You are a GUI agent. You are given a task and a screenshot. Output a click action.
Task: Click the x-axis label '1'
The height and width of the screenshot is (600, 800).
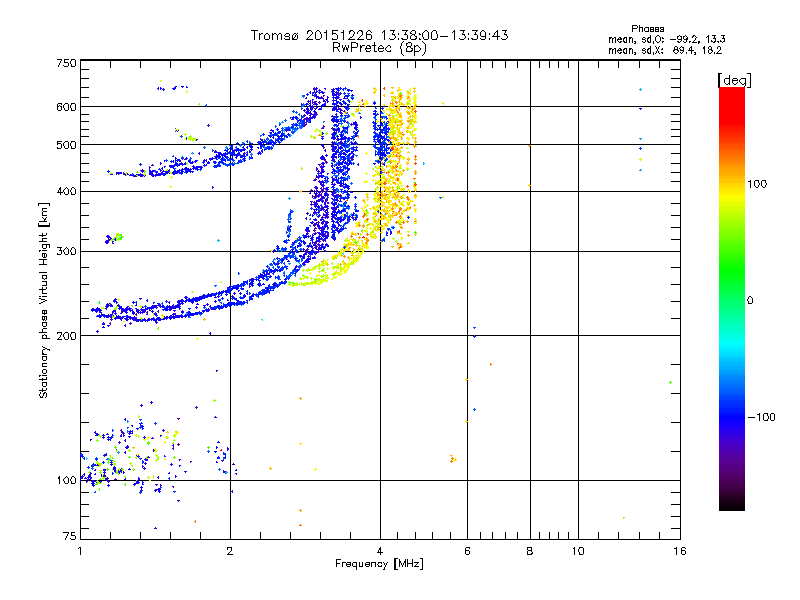coord(80,551)
